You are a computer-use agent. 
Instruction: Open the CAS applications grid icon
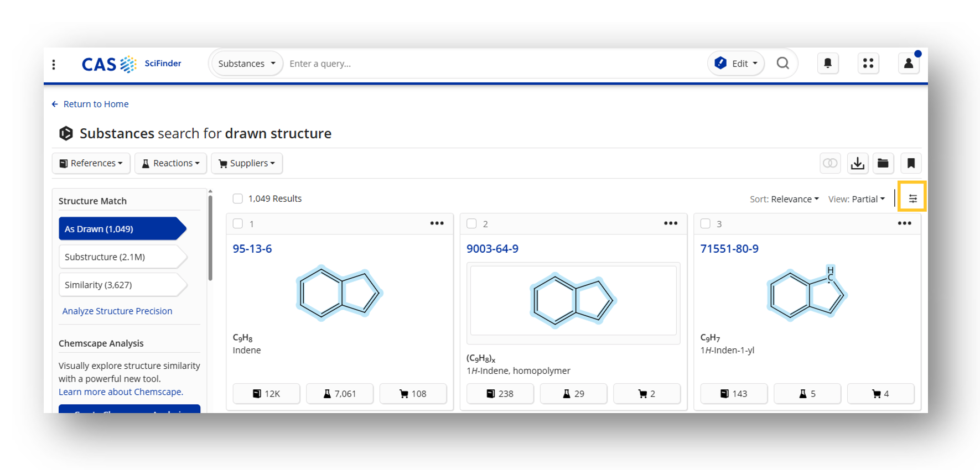pos(868,64)
